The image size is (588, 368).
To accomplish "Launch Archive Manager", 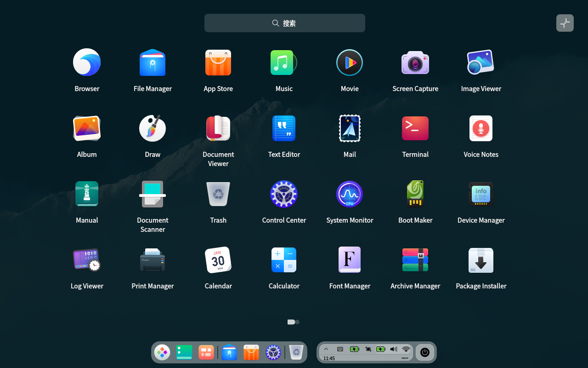I will 415,260.
